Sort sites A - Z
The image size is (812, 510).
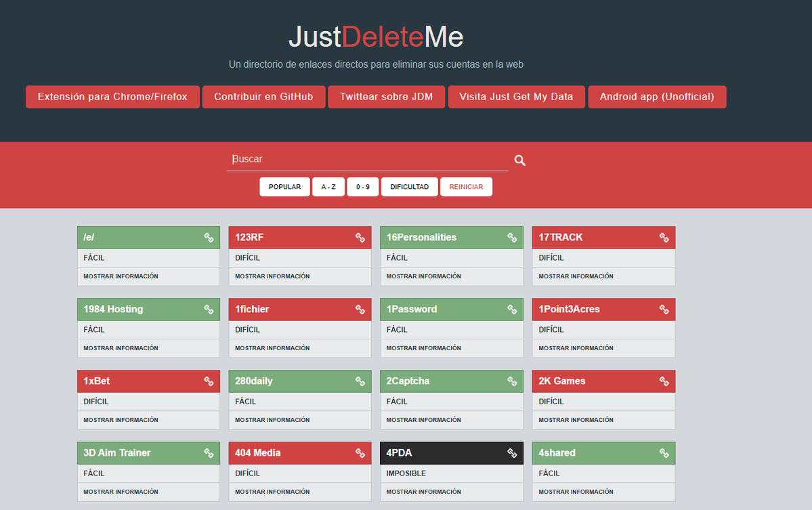click(x=328, y=187)
